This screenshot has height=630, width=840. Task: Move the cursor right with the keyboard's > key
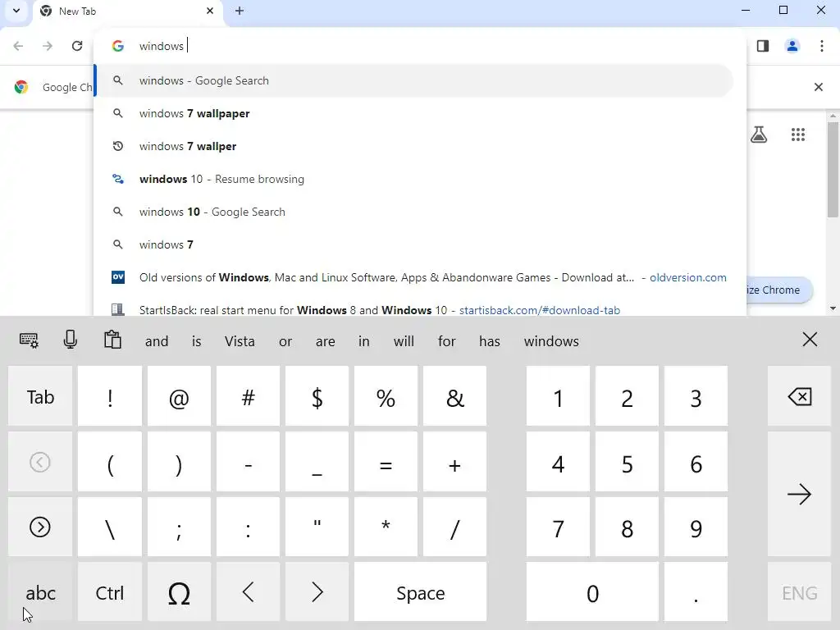coord(317,592)
